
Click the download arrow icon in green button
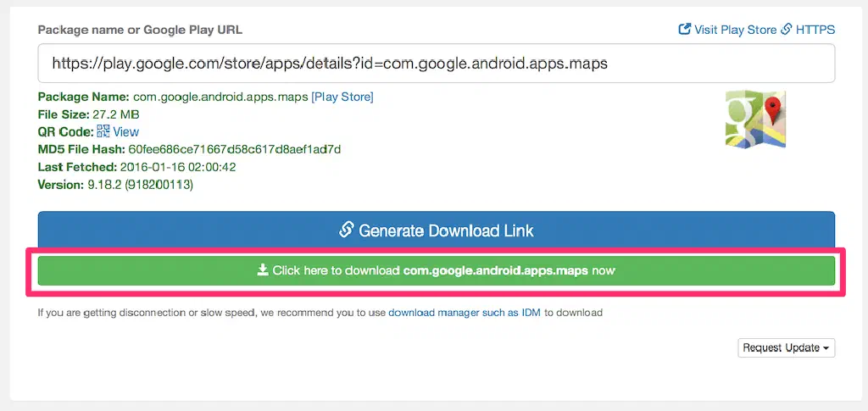(262, 271)
